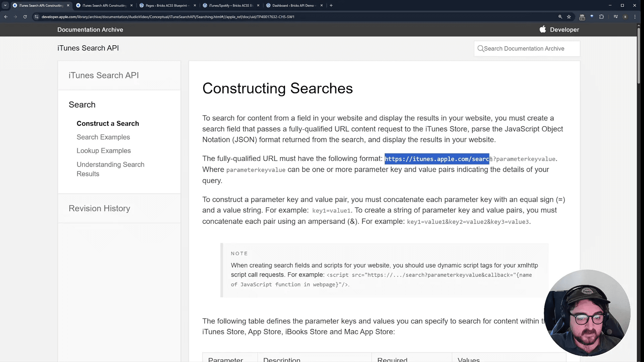Open the tab search dropdown arrow

(5, 5)
